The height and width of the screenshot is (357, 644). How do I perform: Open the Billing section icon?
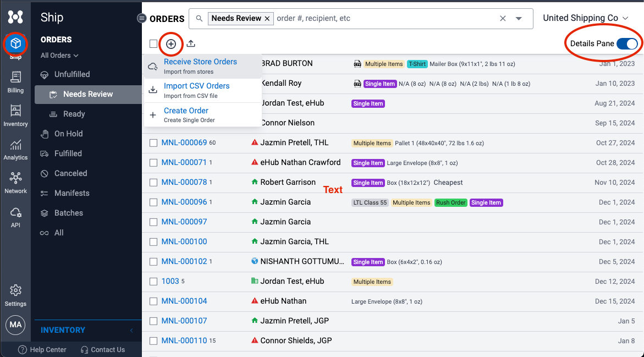pos(15,80)
